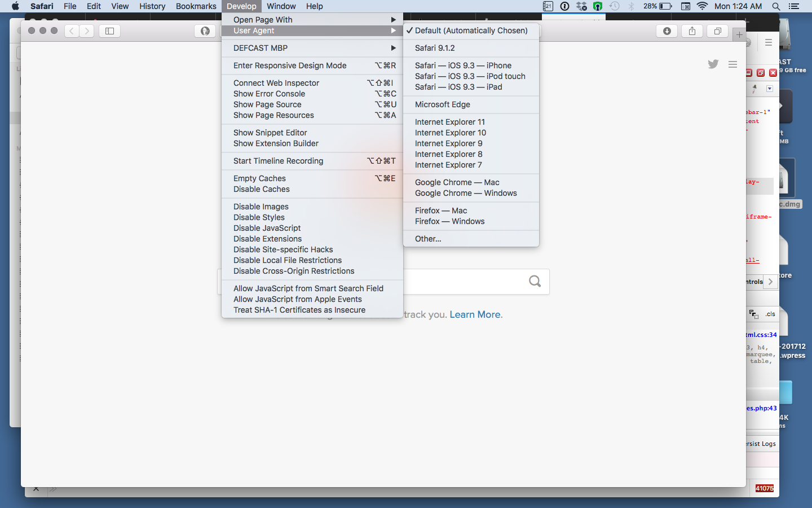Click the Persist Logs option in inspector

pyautogui.click(x=761, y=444)
